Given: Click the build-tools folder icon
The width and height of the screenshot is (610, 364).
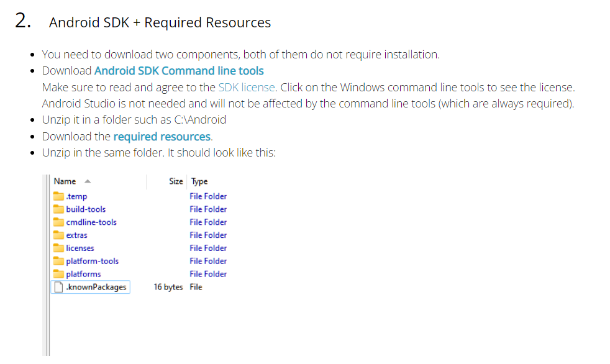Looking at the screenshot, I should [x=59, y=209].
